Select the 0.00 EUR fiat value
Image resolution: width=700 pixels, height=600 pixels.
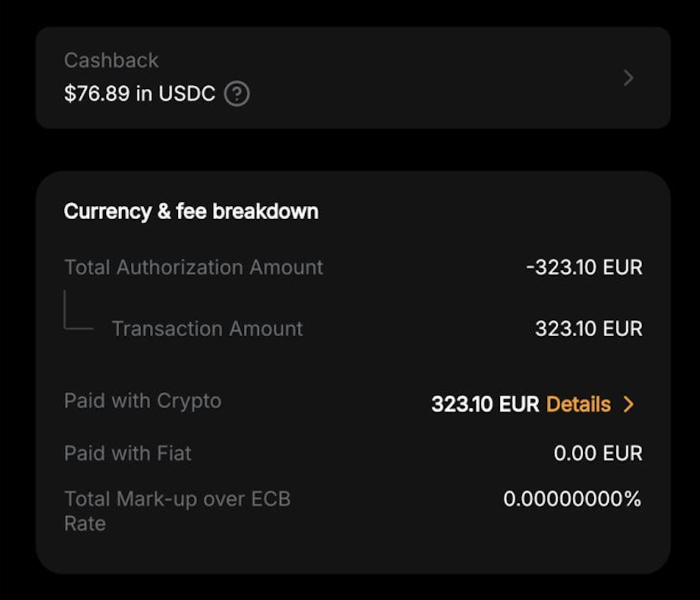[598, 453]
